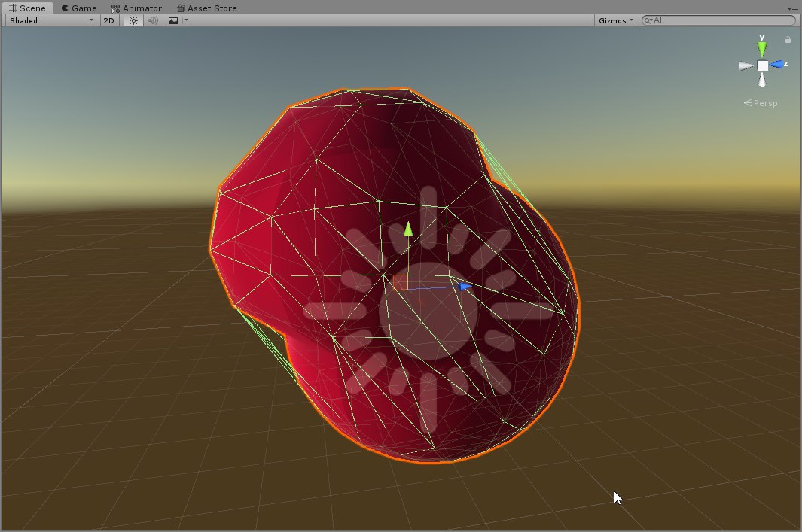Click the center cube of the orientation gizmo
802x532 pixels.
click(763, 66)
